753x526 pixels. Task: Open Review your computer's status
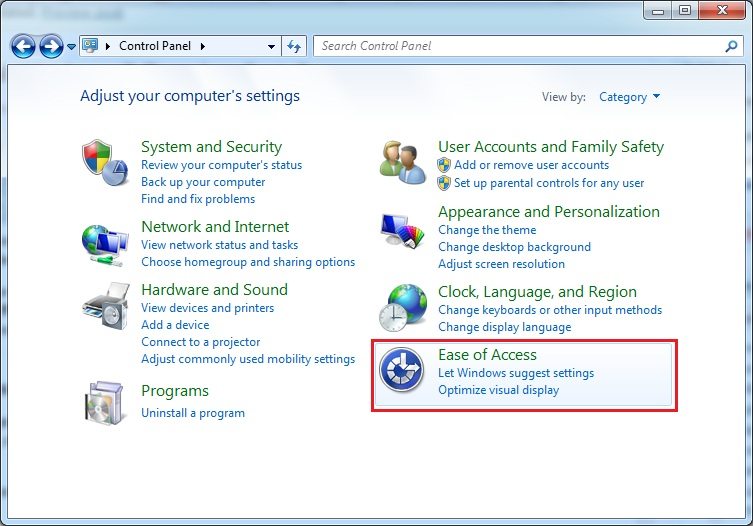(x=221, y=165)
